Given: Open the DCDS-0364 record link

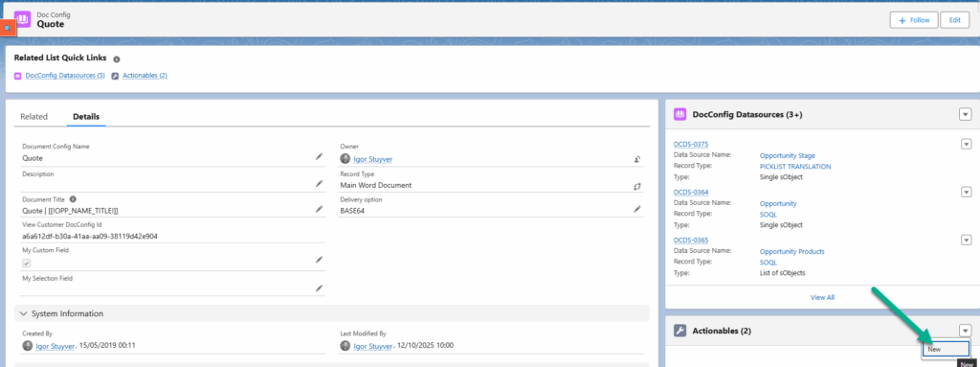Looking at the screenshot, I should [x=691, y=193].
